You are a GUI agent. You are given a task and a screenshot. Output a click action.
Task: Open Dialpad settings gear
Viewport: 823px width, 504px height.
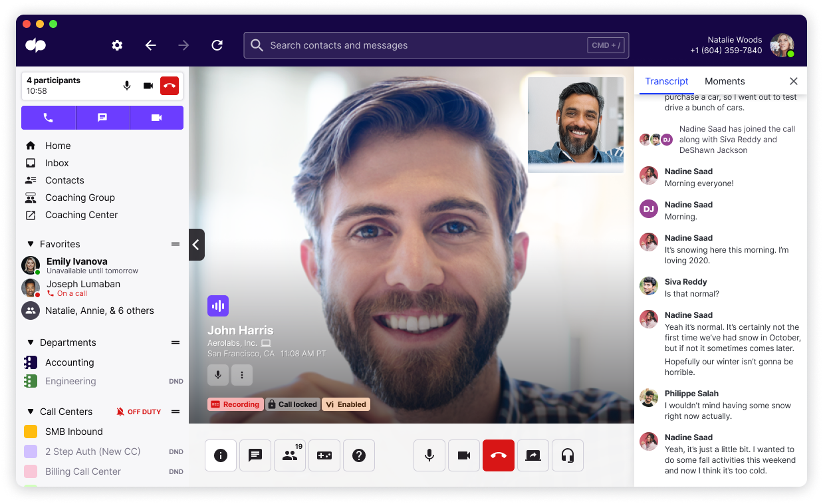(x=117, y=45)
